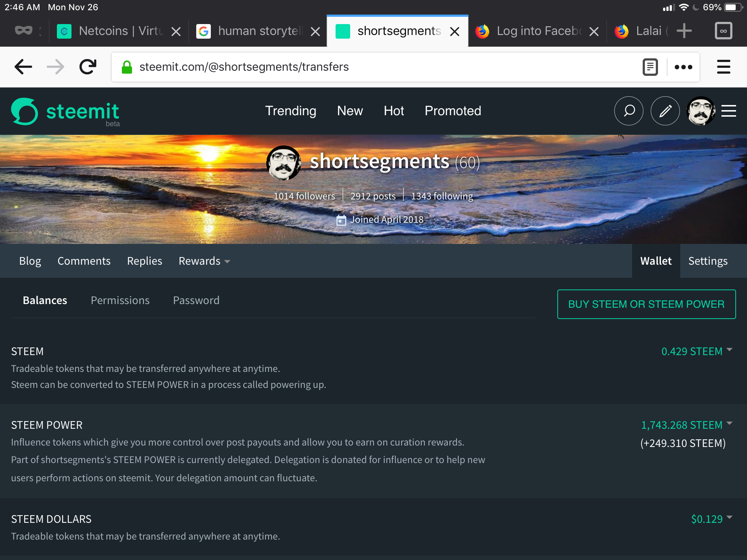Screen dimensions: 747x560
Task: Add a new browser tab
Action: (684, 31)
